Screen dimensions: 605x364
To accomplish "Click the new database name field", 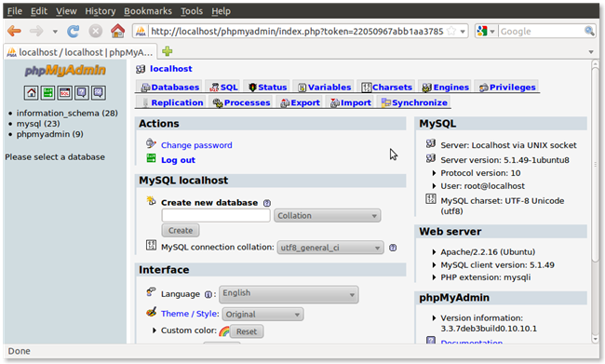I will [x=216, y=215].
